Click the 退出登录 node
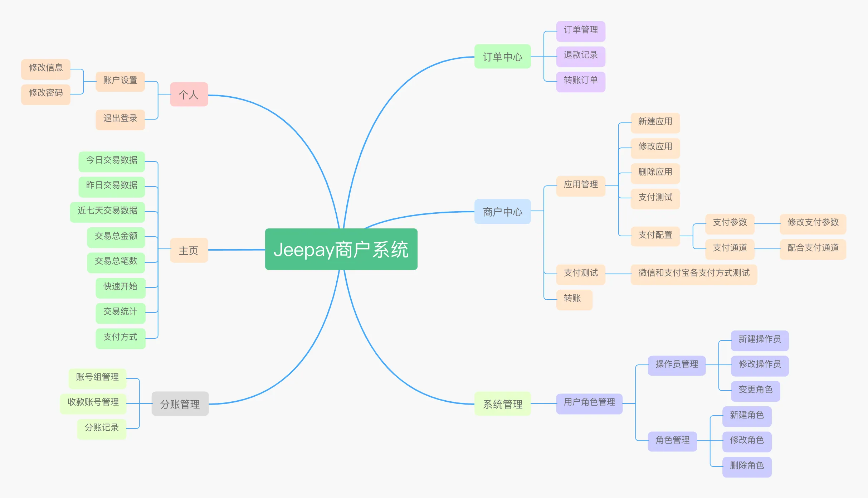 click(120, 120)
